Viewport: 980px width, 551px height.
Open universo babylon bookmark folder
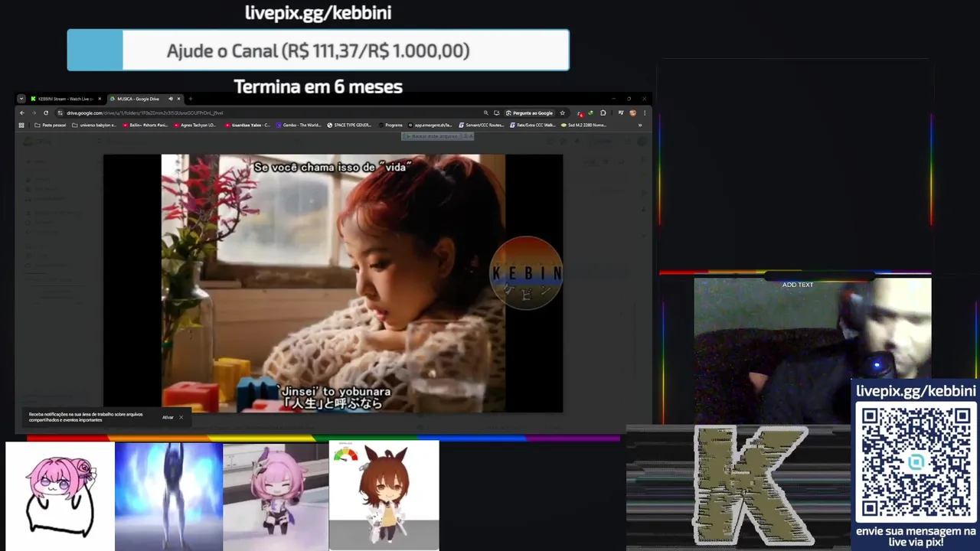pyautogui.click(x=94, y=125)
